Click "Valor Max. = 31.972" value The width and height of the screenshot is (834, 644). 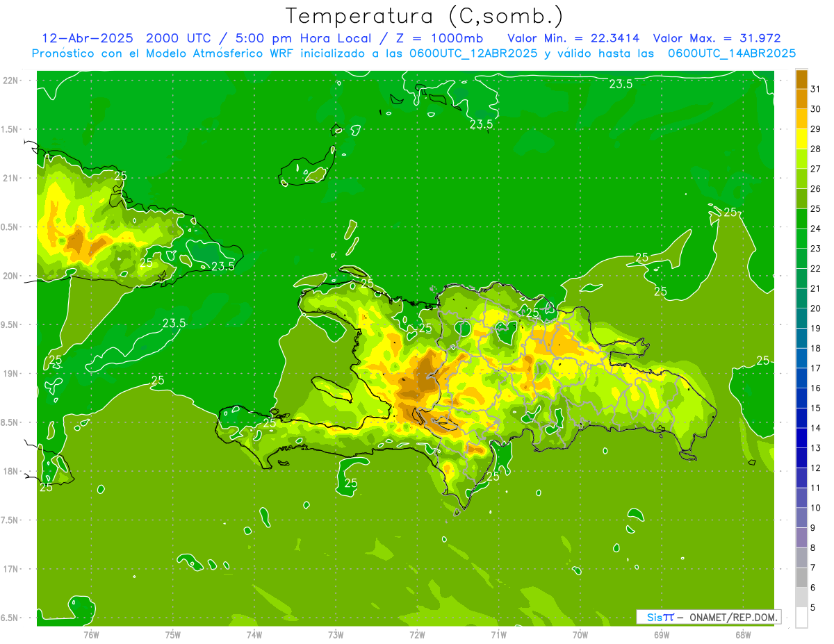(717, 38)
